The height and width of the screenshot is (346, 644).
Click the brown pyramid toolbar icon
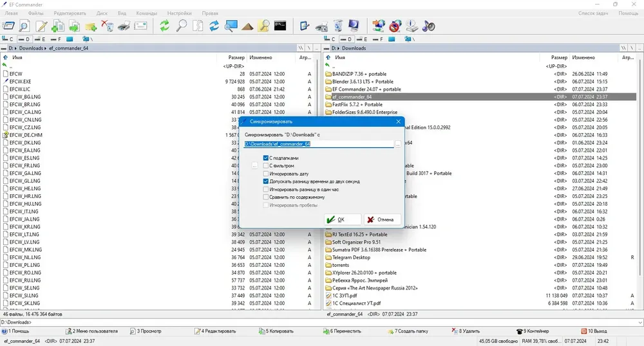(x=247, y=26)
